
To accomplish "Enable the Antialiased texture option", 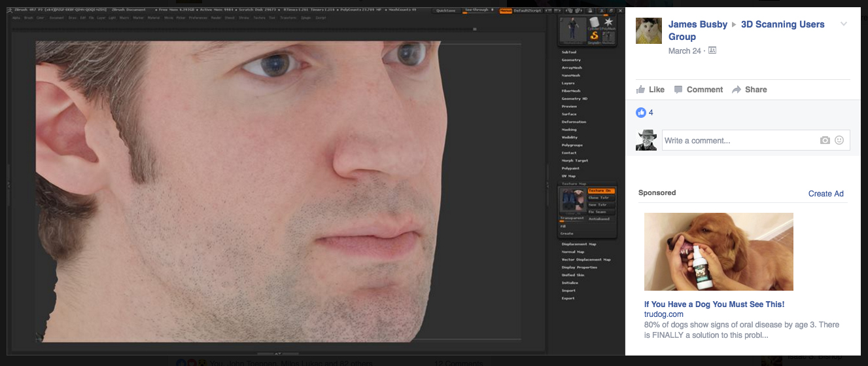I will coord(601,219).
